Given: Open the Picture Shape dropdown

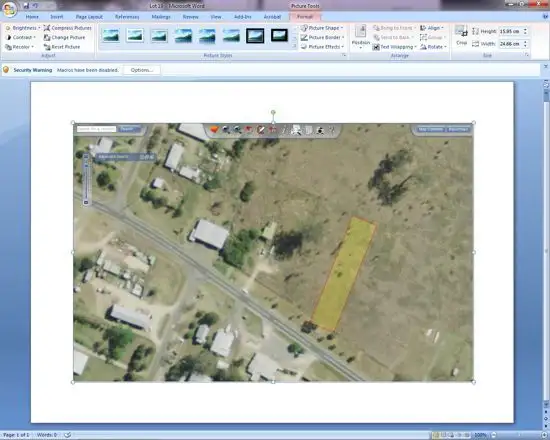Looking at the screenshot, I should (322, 28).
